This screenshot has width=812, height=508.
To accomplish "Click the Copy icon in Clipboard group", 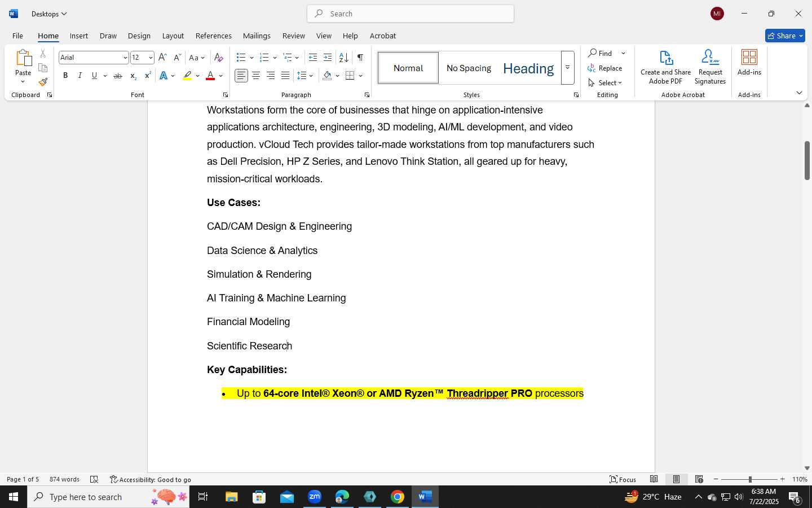I will point(43,68).
